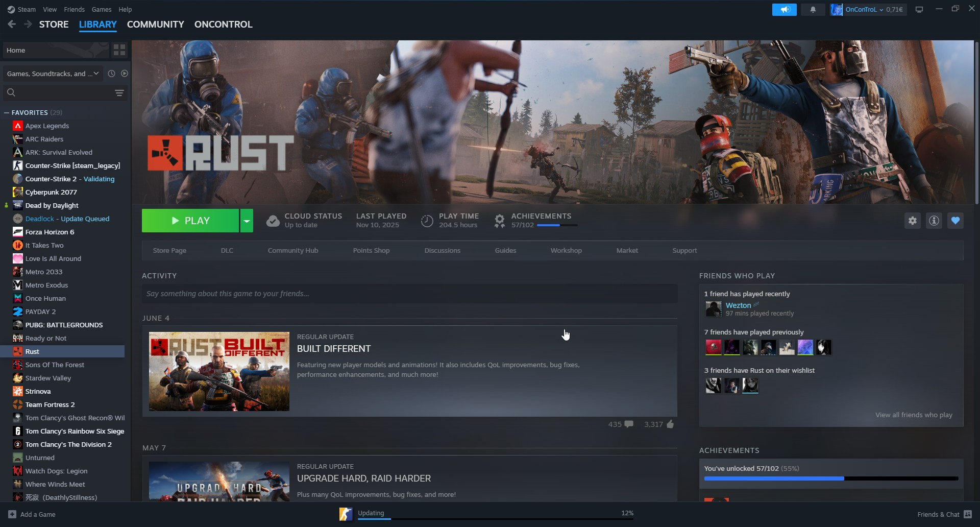Click the thumbs-up on Built Different post
The image size is (980, 527).
tap(670, 424)
